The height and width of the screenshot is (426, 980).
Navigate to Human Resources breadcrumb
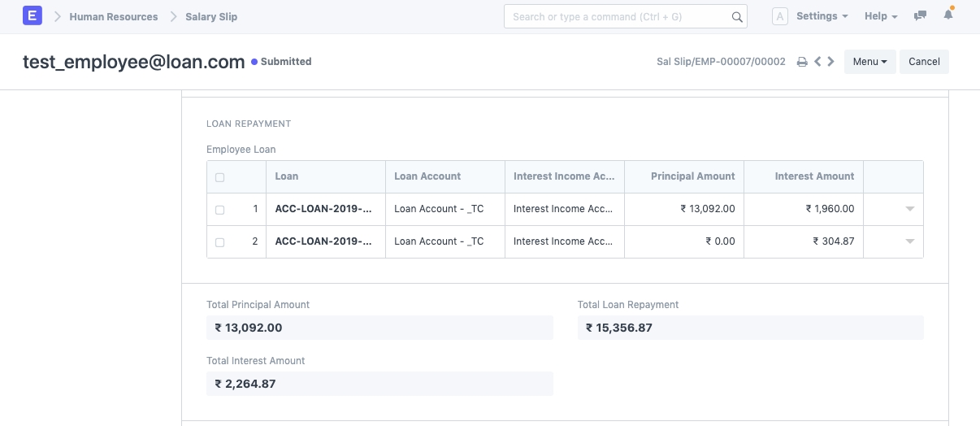point(114,16)
